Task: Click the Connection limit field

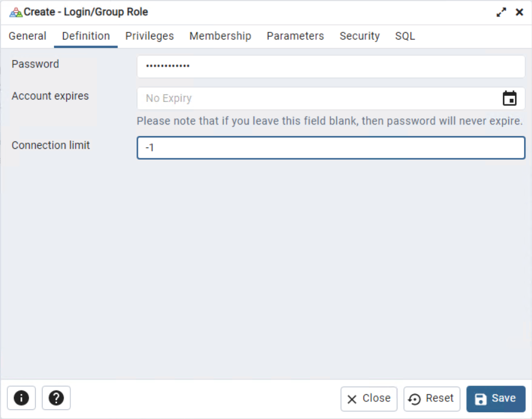Action: (x=331, y=148)
